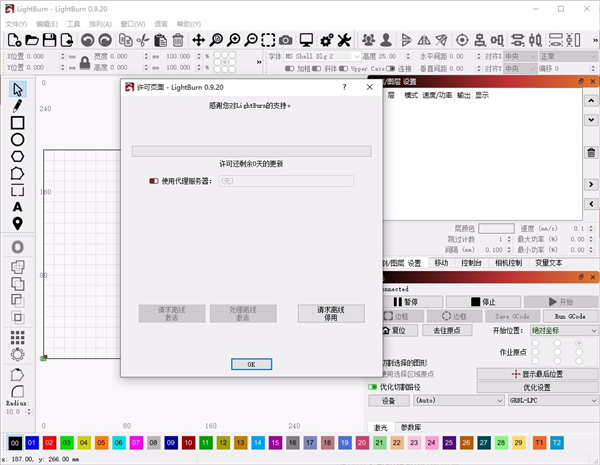Switch to the 移动 (Move) tab
600x465 pixels.
coord(441,263)
